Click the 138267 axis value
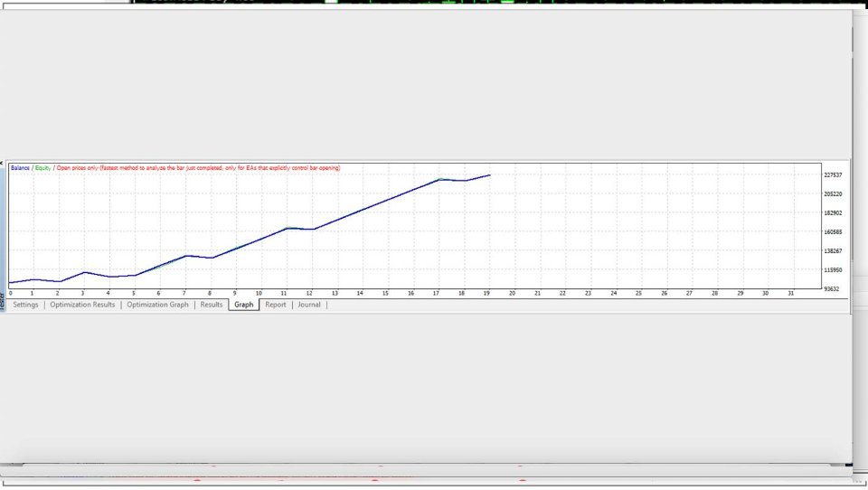868x490 pixels. pyautogui.click(x=833, y=250)
